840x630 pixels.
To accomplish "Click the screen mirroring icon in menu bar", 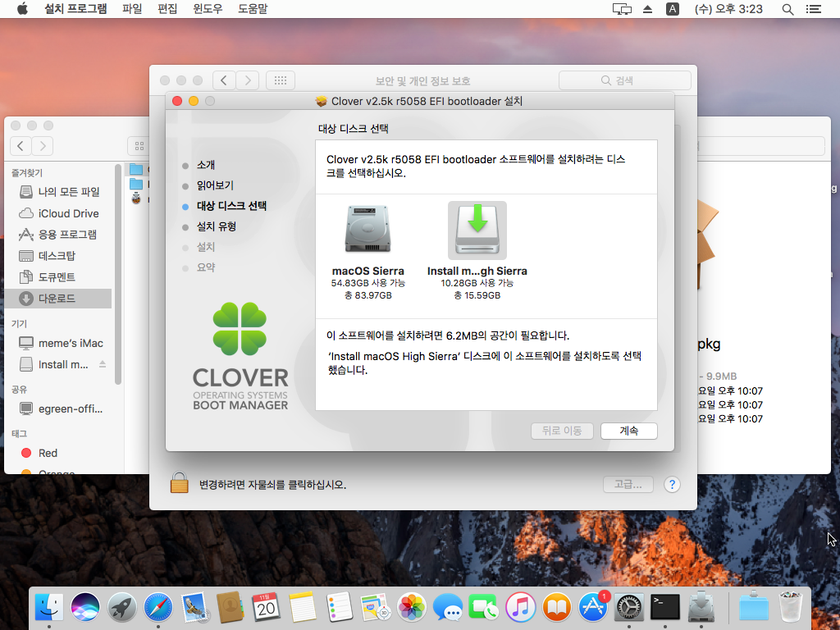I will 622,9.
